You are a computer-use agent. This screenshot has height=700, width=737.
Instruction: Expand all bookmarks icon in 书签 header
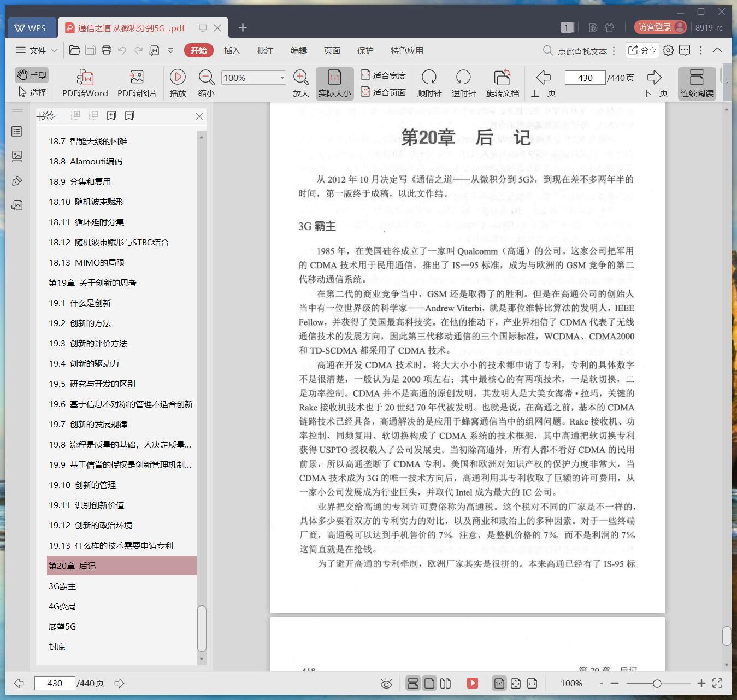76,115
